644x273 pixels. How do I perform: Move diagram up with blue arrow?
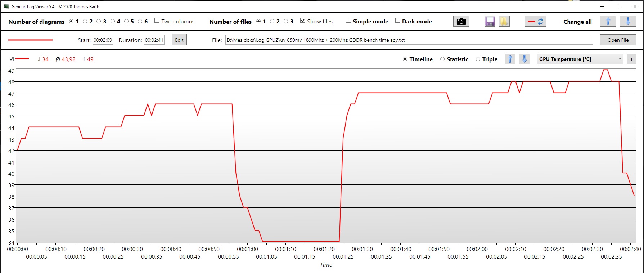coord(510,59)
